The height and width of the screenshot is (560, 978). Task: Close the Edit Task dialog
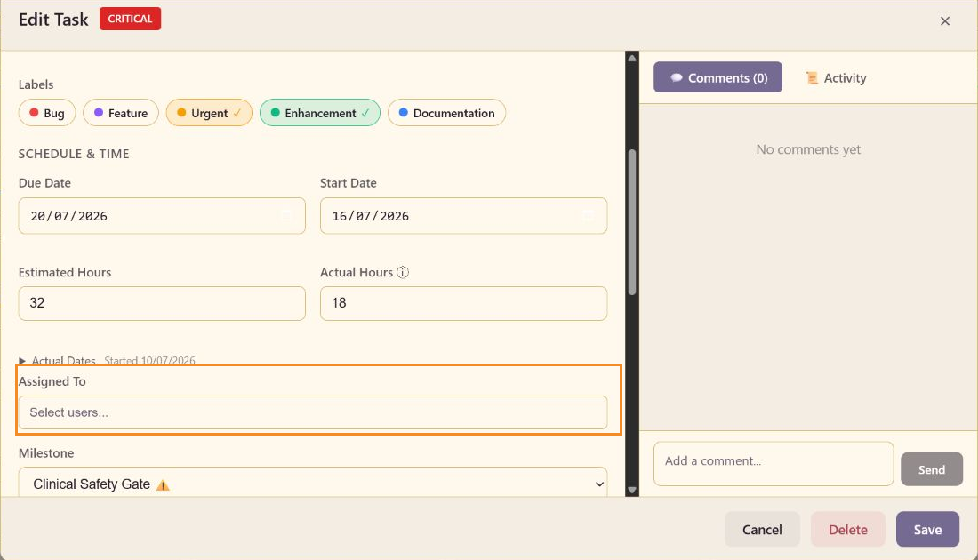click(x=945, y=21)
